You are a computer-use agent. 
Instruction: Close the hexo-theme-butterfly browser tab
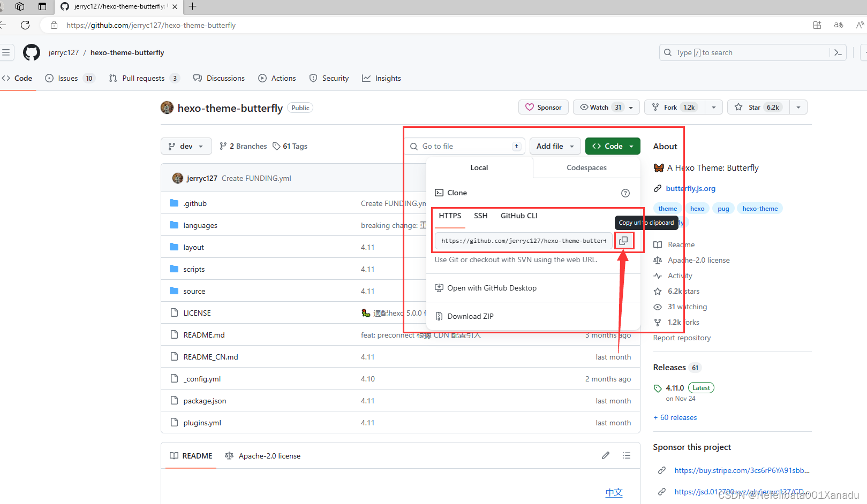[175, 6]
